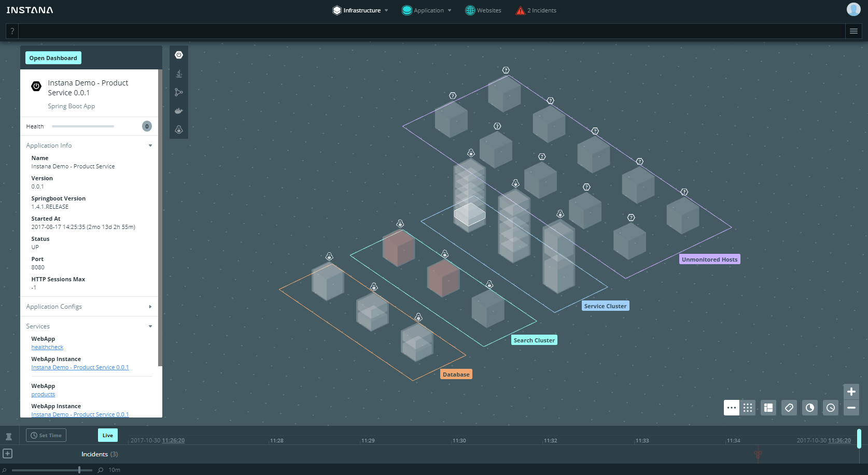Zoom in the map with plus button
This screenshot has width=868, height=475.
[x=851, y=392]
